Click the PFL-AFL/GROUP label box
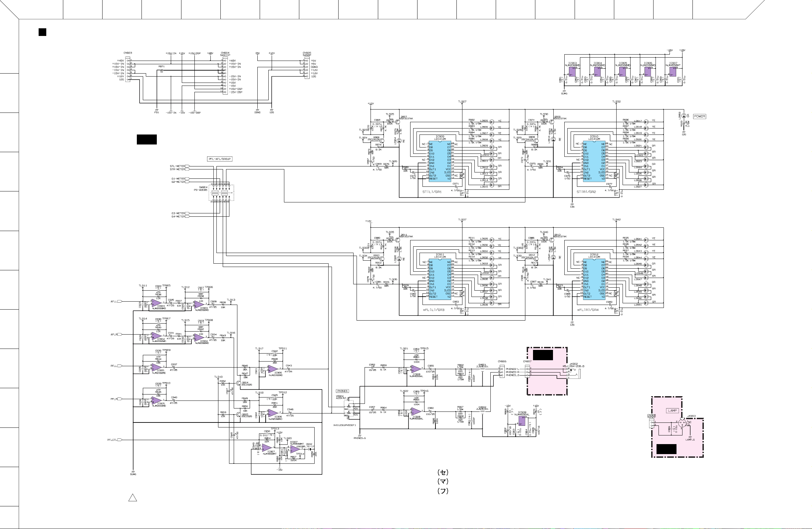This screenshot has width=812, height=529. tap(220, 159)
